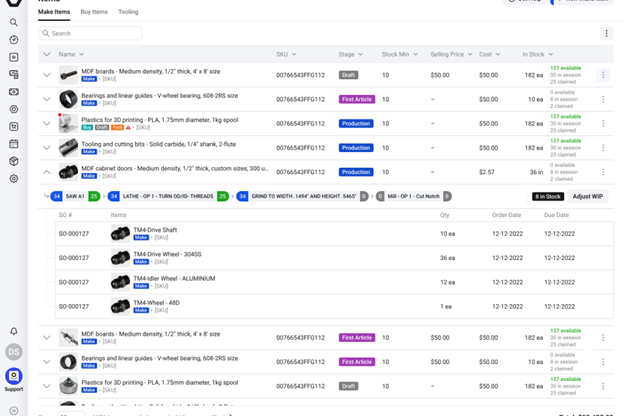Viewport: 624px width, 416px height.
Task: Click MDF cabinet doors item name
Action: [175, 168]
